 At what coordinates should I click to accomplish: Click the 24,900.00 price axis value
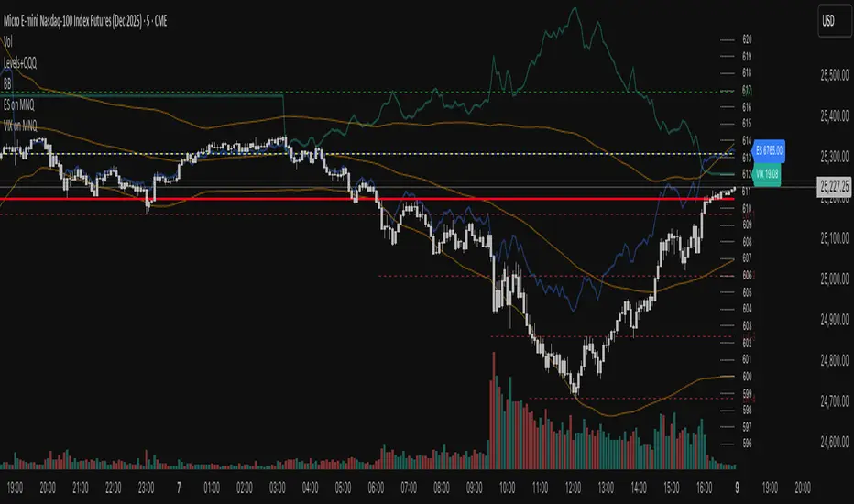pos(835,320)
